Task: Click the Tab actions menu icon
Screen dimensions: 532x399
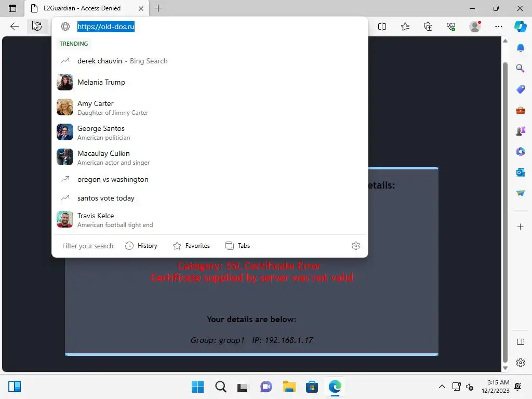Action: point(12,8)
